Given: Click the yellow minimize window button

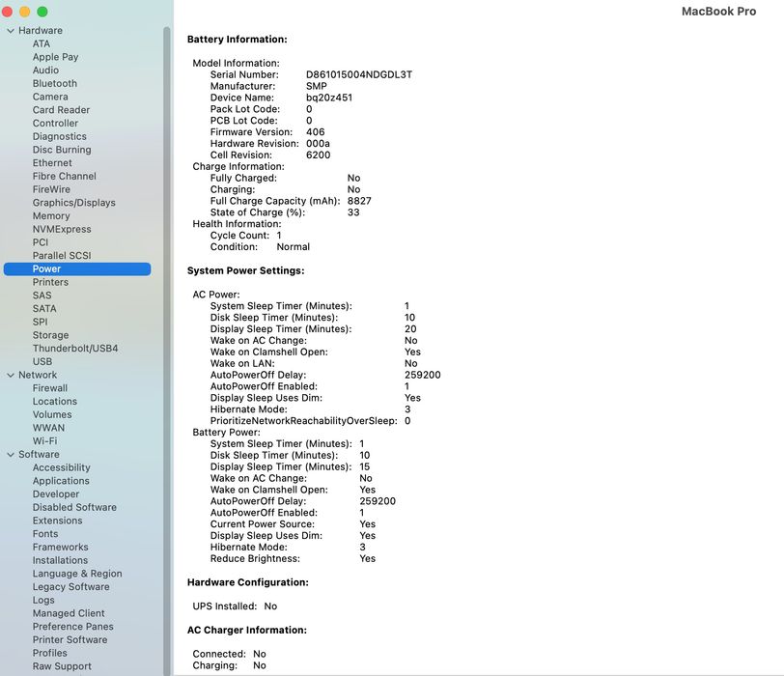Looking at the screenshot, I should point(24,12).
